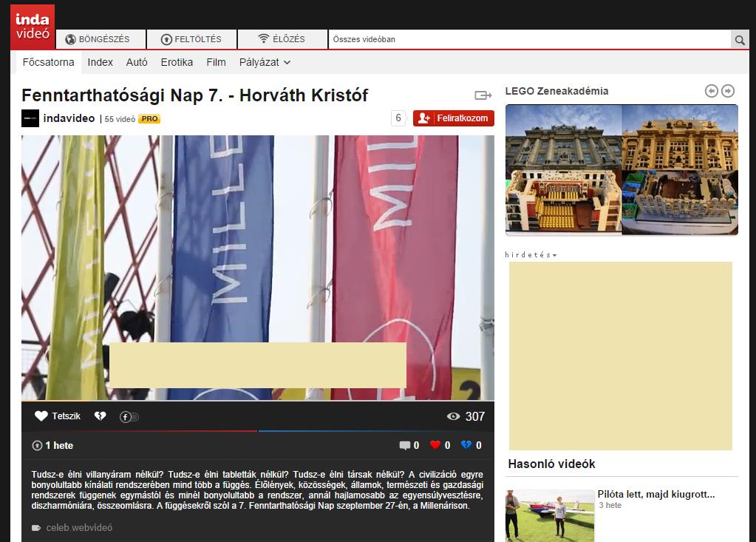Expand the hirdetés dropdown arrow

tap(554, 255)
